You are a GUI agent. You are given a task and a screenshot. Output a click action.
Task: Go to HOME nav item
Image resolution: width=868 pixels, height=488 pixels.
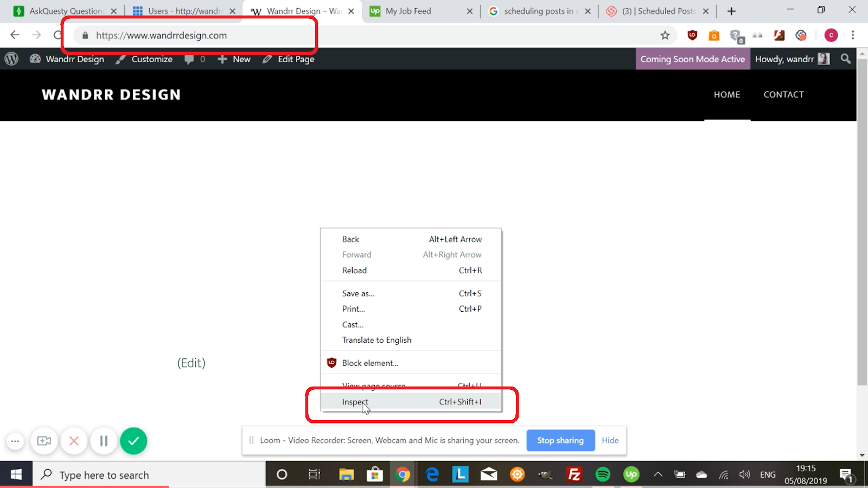(x=727, y=94)
